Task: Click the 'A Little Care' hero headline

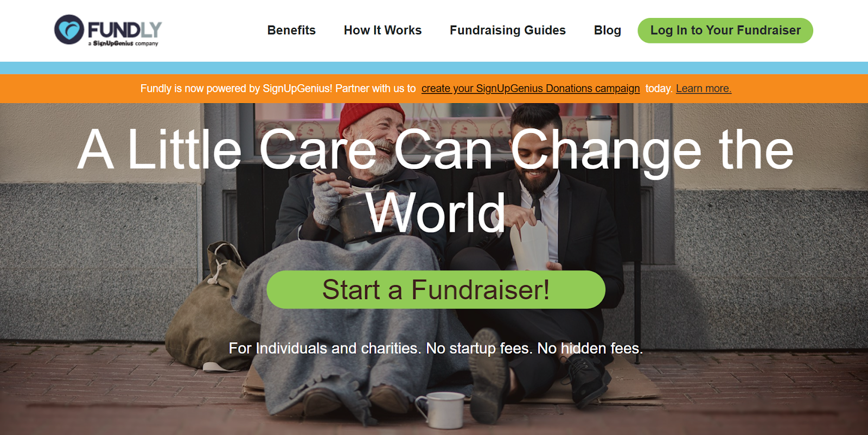Action: pyautogui.click(x=436, y=180)
